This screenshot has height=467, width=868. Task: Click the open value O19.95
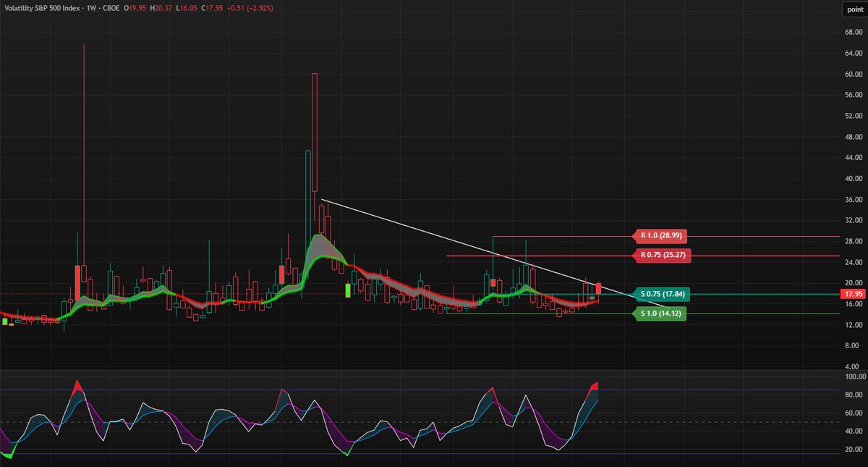[x=135, y=8]
